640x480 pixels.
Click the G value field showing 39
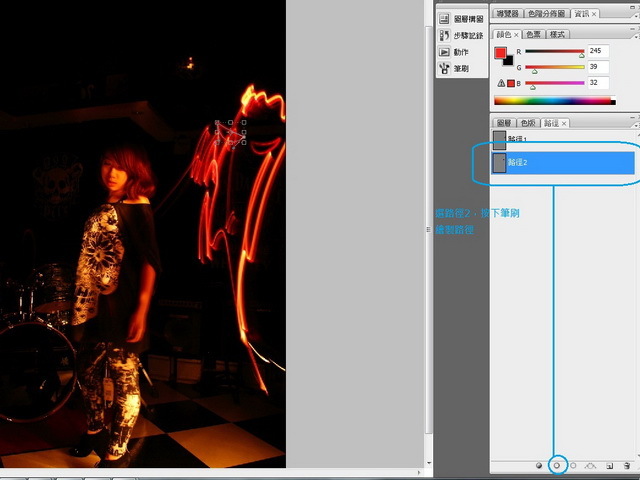point(598,67)
